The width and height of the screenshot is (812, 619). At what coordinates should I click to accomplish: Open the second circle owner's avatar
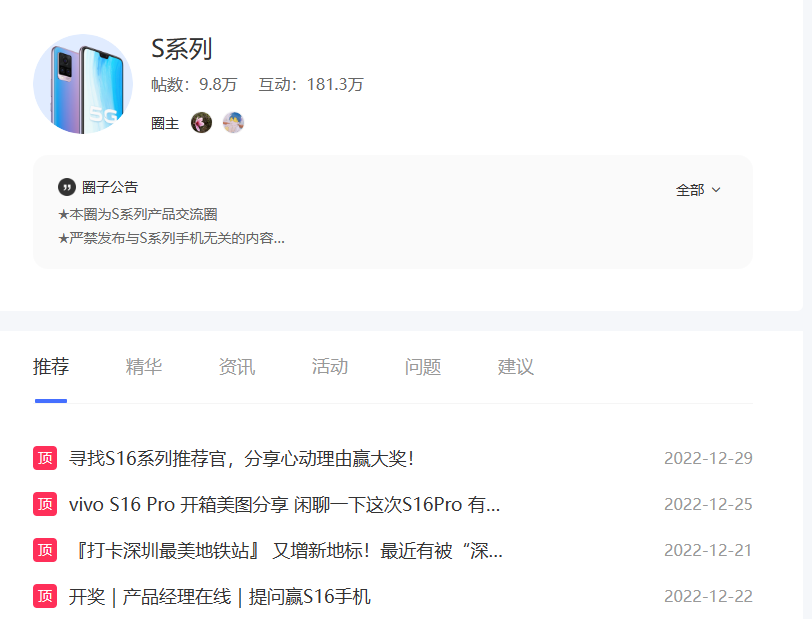coord(233,123)
